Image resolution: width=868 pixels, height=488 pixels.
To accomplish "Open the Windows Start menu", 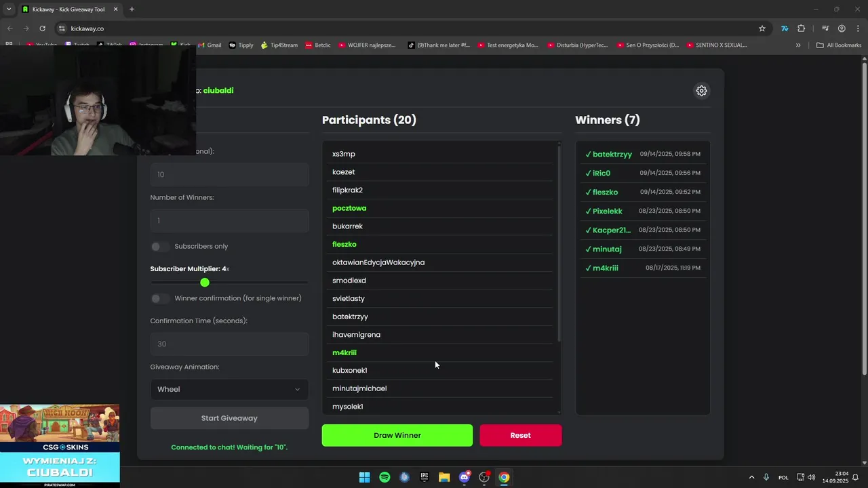I will coord(364,477).
